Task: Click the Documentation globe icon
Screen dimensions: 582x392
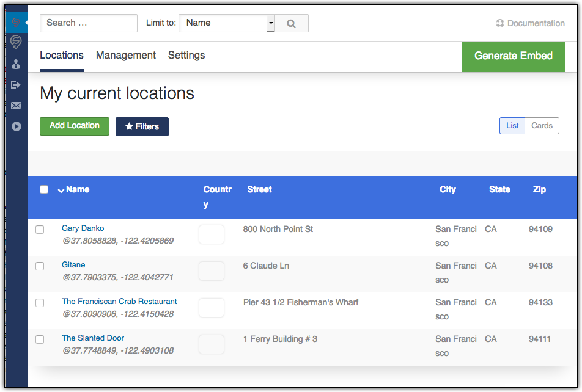Action: pos(499,23)
